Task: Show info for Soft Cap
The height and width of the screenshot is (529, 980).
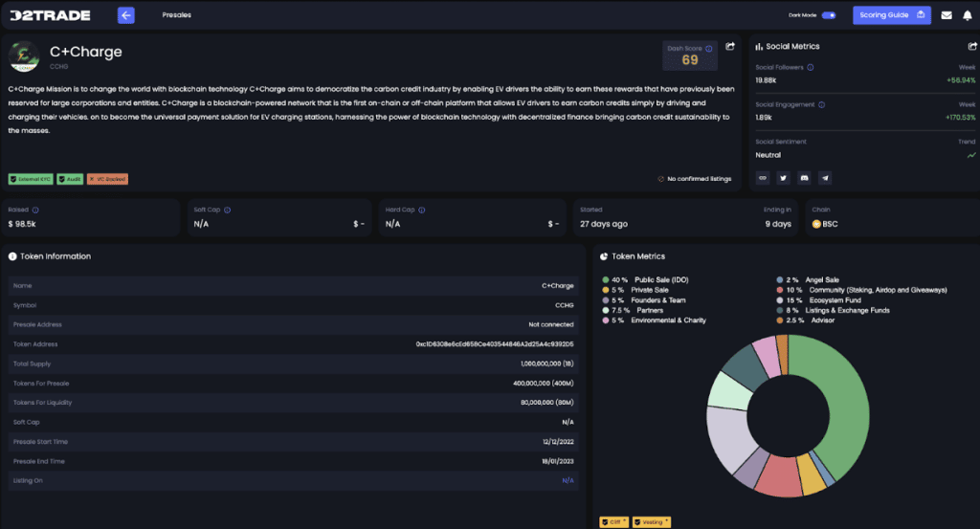Action: pos(228,209)
